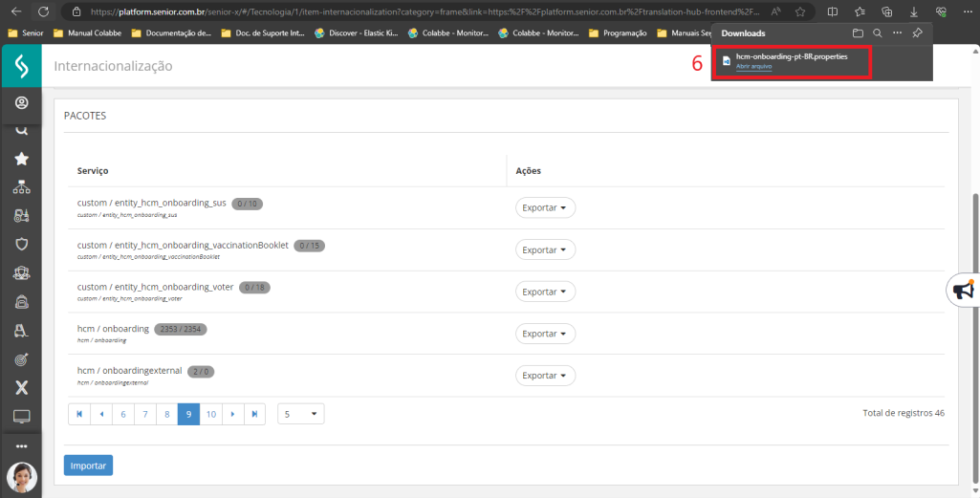The image size is (980, 498).
Task: Click Abrir arquivo link for downloaded file
Action: click(x=753, y=66)
